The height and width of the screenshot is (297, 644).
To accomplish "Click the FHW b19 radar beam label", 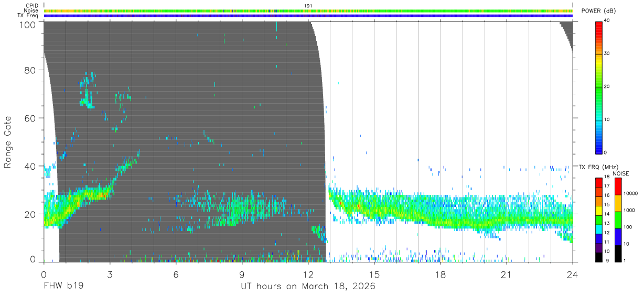I will 63,287.
